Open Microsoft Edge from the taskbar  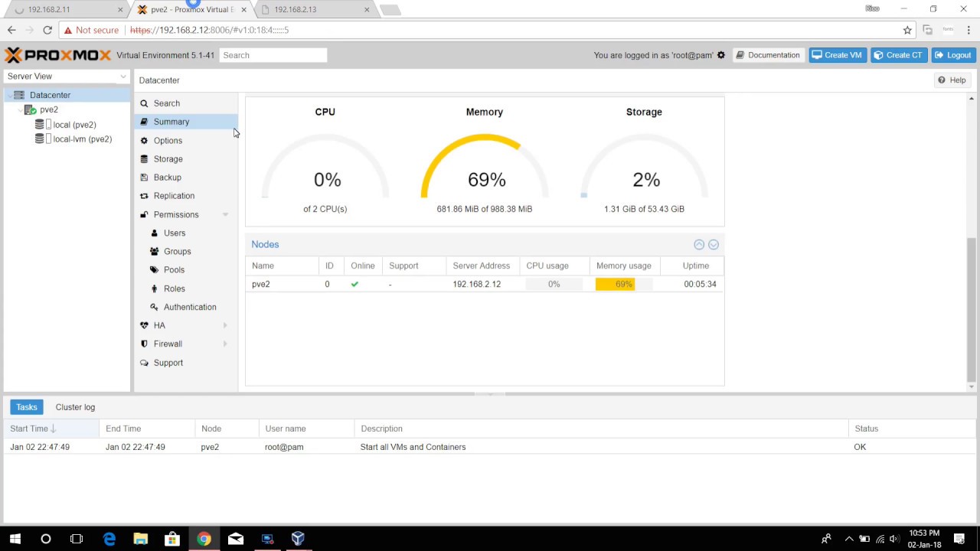point(109,539)
